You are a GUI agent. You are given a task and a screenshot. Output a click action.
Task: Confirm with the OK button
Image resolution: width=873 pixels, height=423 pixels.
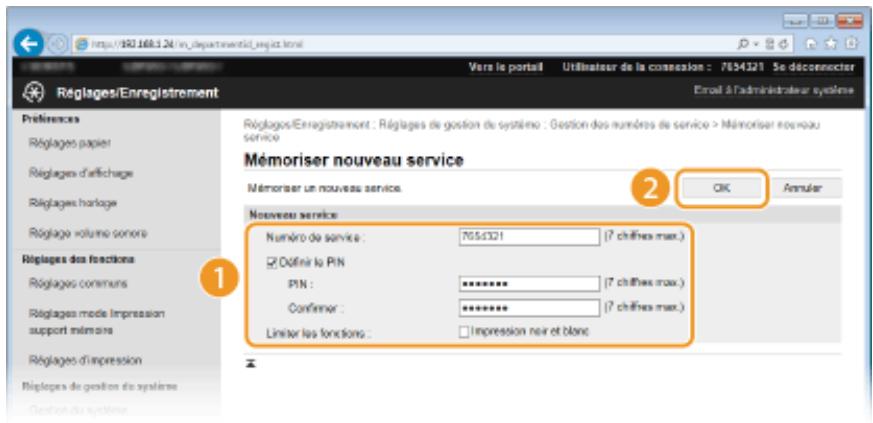(x=722, y=188)
